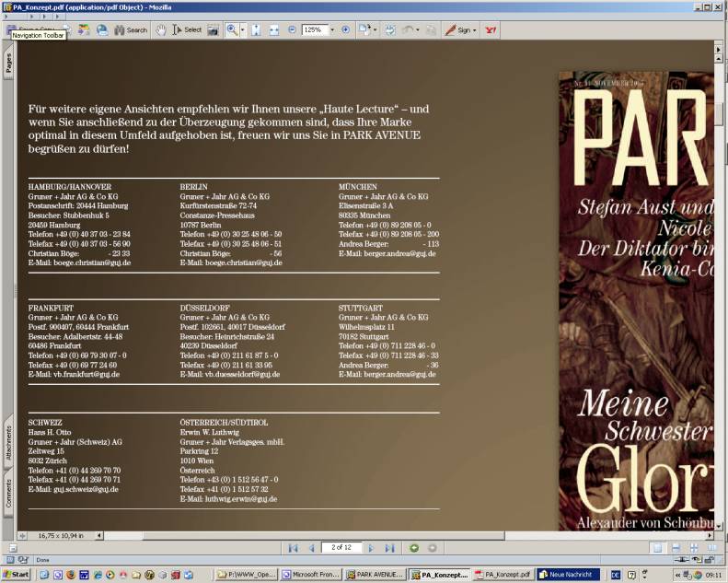Click the Zoom In plus button
Image resolution: width=728 pixels, height=583 pixels.
(345, 29)
